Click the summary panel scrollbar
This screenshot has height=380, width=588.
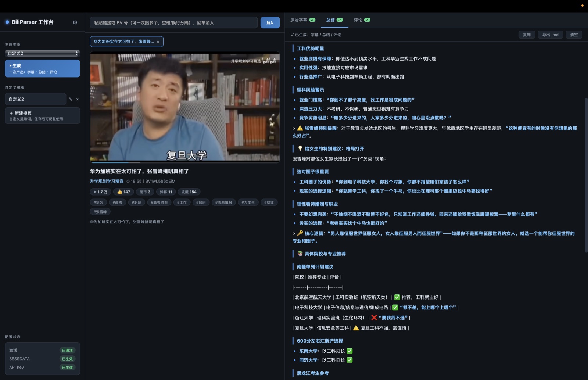tap(586, 175)
